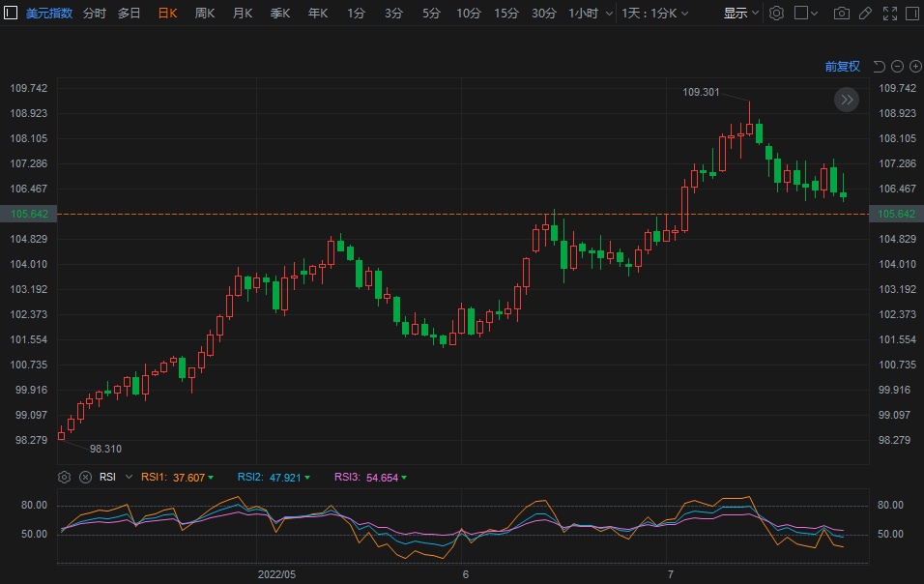
Task: Open the RSI indicator selector dropdown
Action: click(112, 477)
